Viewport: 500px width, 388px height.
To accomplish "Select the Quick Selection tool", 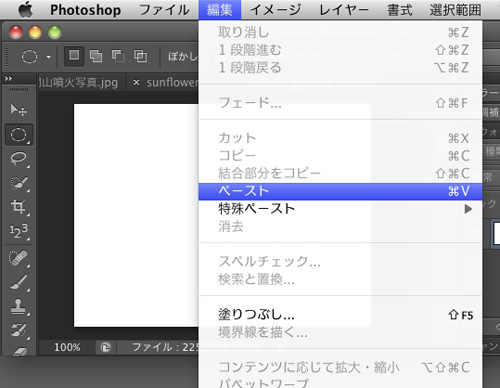I will pos(19,183).
